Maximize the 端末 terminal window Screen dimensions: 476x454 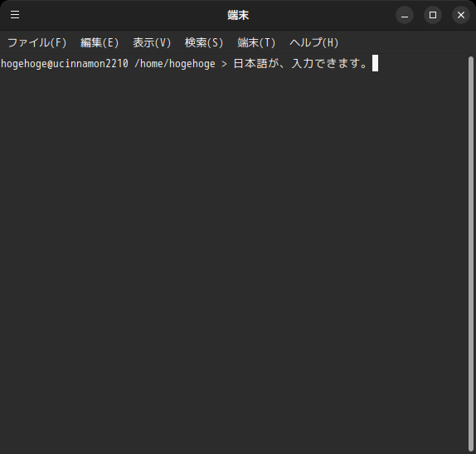click(433, 15)
